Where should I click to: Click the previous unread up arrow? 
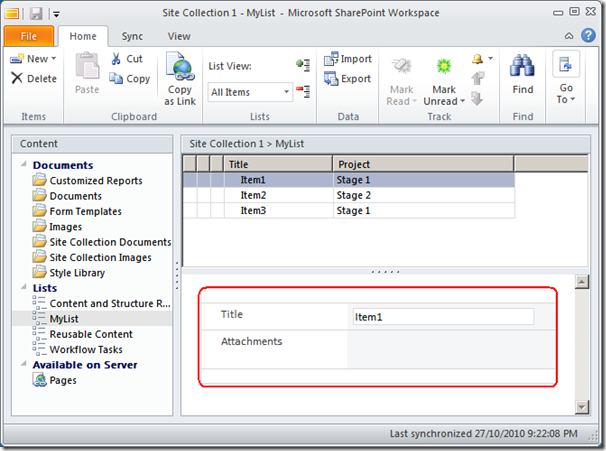click(478, 78)
